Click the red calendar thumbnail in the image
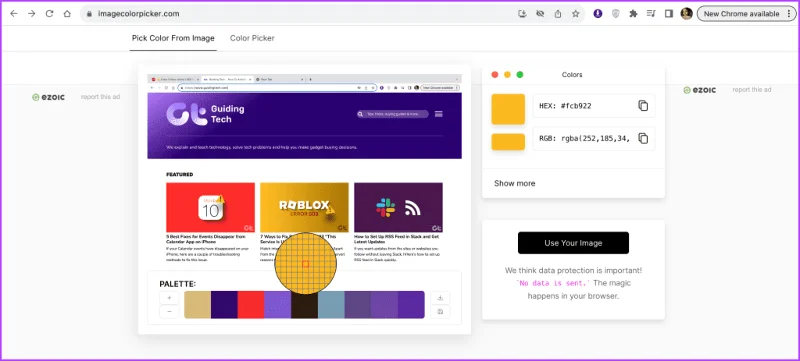The height and width of the screenshot is (361, 800). pos(210,208)
